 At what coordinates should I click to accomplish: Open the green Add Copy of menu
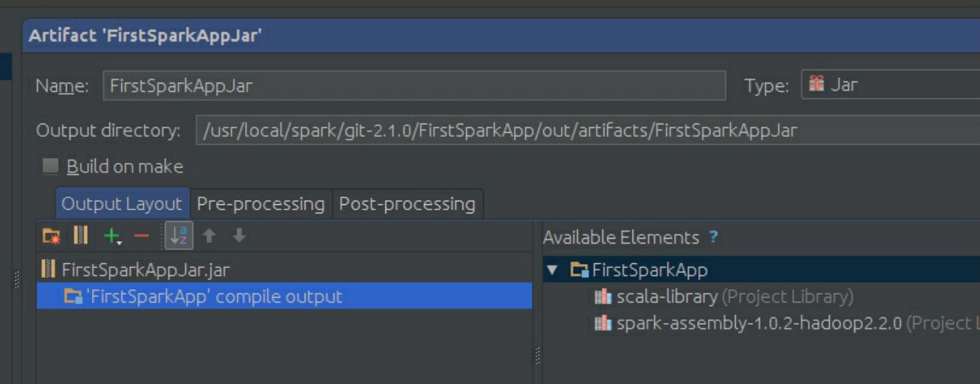(112, 237)
